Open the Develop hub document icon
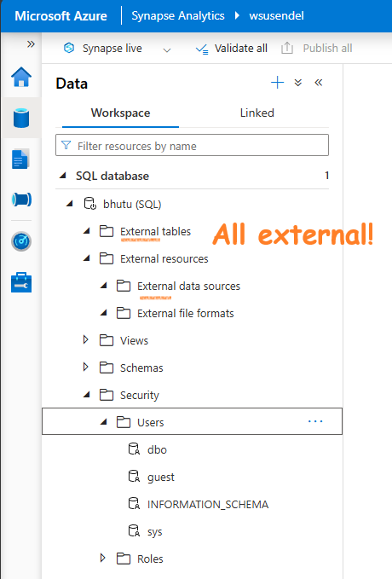The image size is (392, 579). [x=20, y=159]
